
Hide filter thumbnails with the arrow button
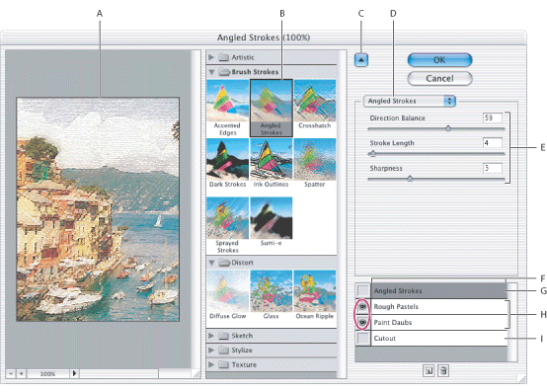361,60
